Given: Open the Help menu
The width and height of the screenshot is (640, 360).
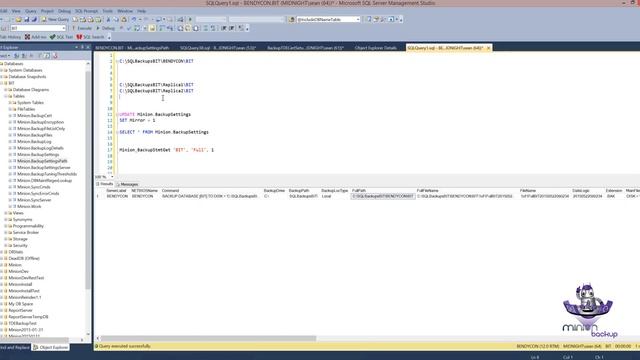Looking at the screenshot, I should [x=141, y=11].
